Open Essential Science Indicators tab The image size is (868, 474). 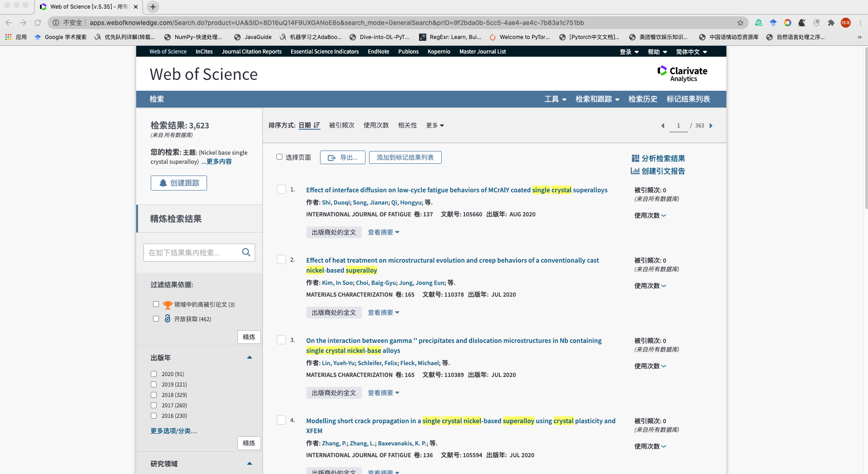(x=325, y=52)
